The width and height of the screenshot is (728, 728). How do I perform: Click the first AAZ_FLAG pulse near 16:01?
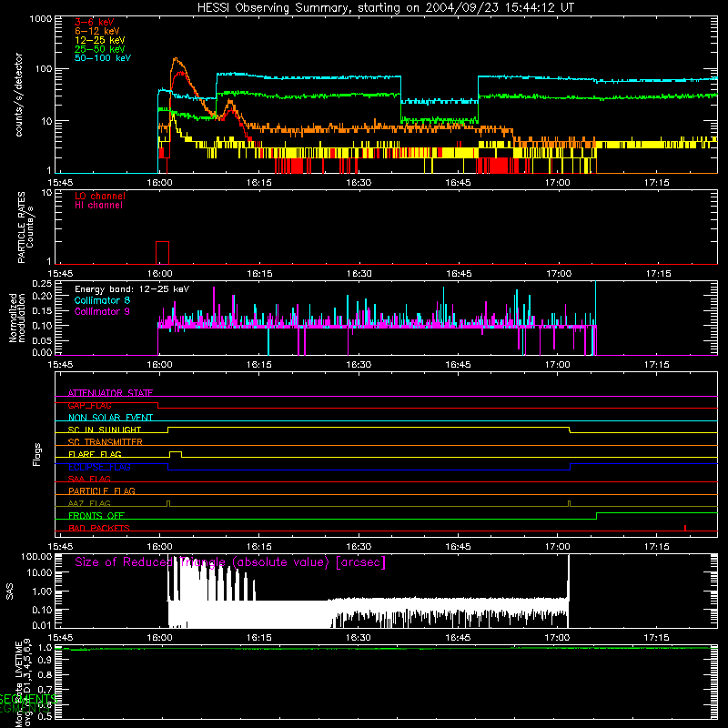click(x=168, y=503)
